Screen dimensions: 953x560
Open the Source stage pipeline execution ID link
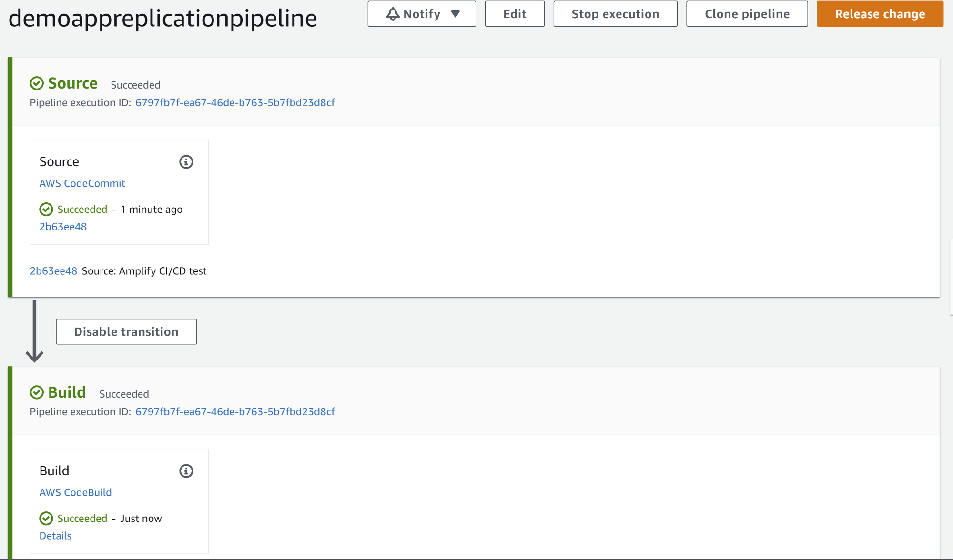coord(235,102)
